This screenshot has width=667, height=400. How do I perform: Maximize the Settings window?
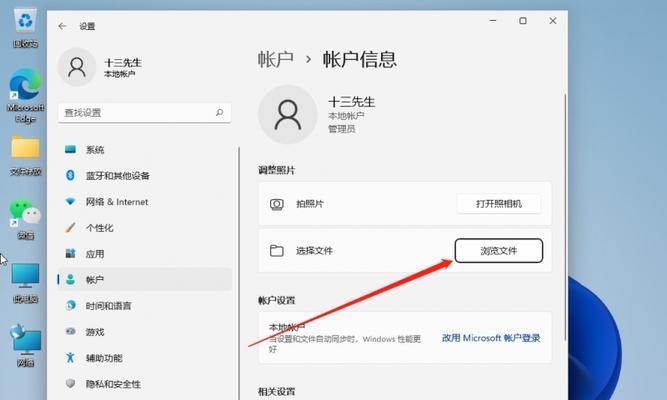click(523, 20)
